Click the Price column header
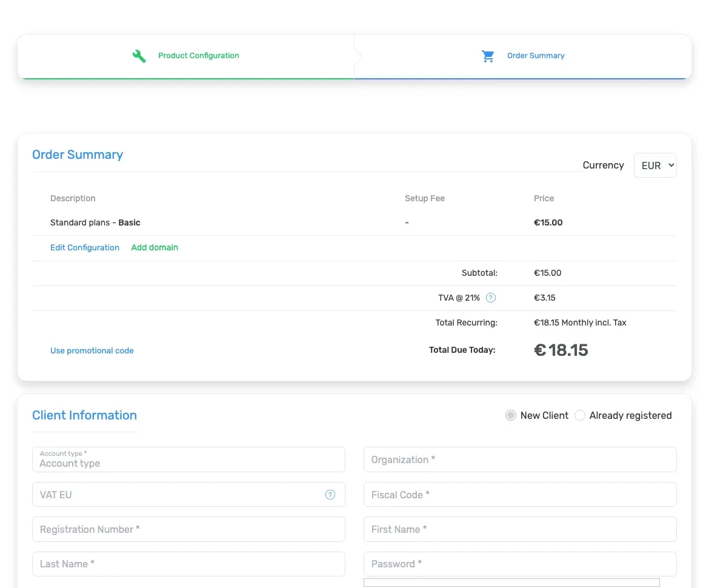This screenshot has width=709, height=588. click(x=544, y=198)
